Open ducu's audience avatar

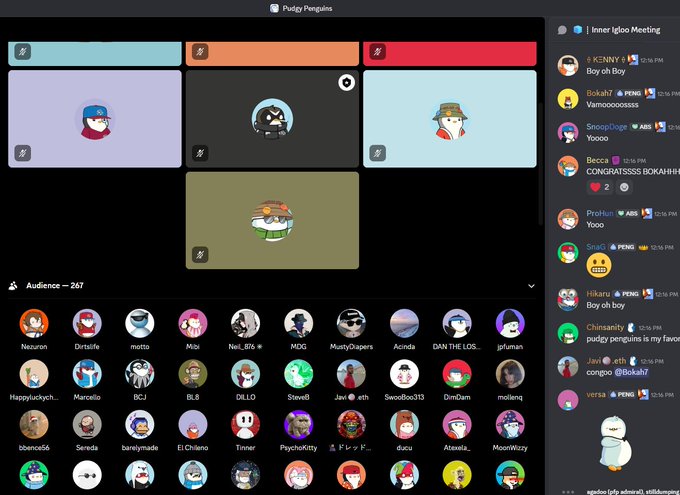(404, 425)
